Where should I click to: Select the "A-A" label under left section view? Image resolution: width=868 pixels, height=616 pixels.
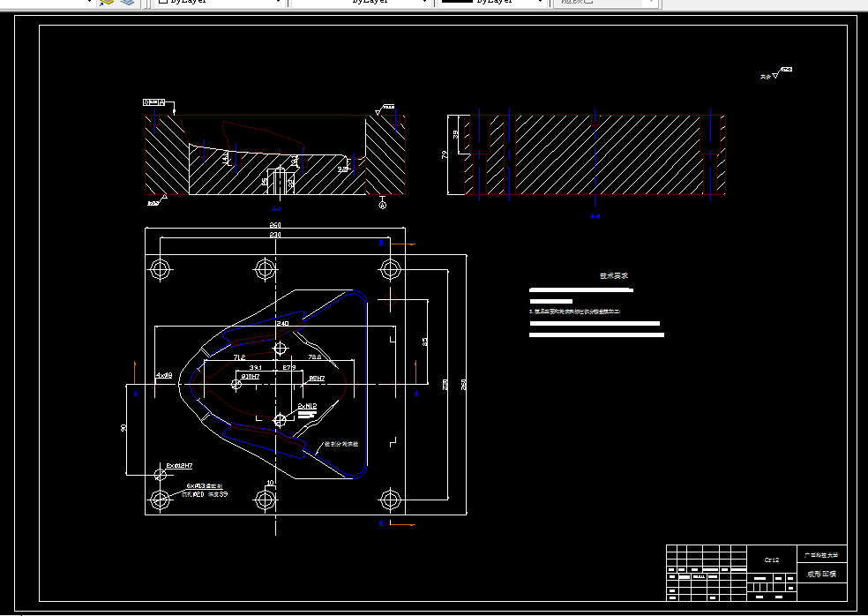(x=277, y=209)
